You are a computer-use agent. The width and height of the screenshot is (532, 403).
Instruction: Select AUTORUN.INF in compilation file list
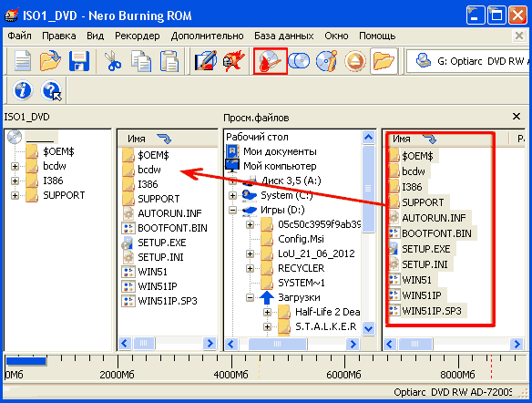click(169, 213)
